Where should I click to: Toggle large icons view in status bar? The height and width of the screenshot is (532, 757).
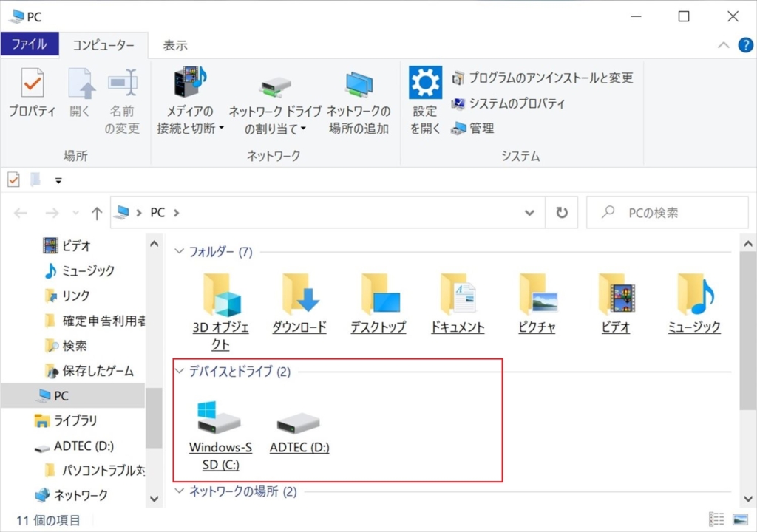(x=740, y=519)
